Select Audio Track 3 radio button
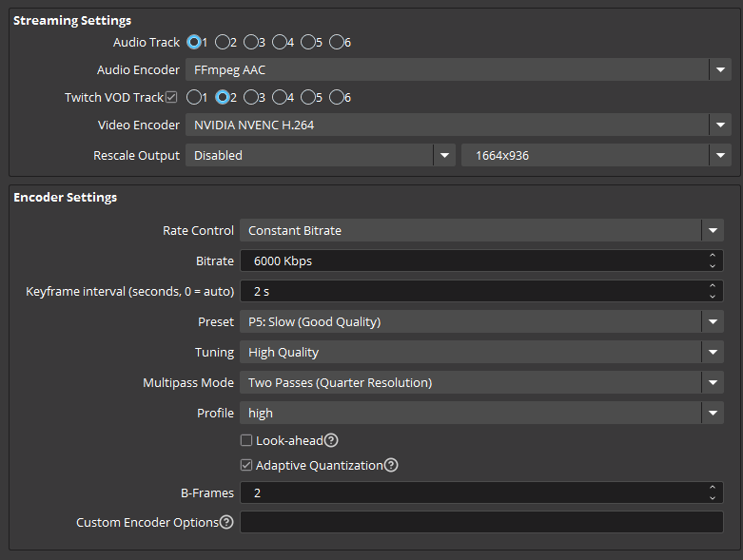This screenshot has height=560, width=743. tap(250, 42)
